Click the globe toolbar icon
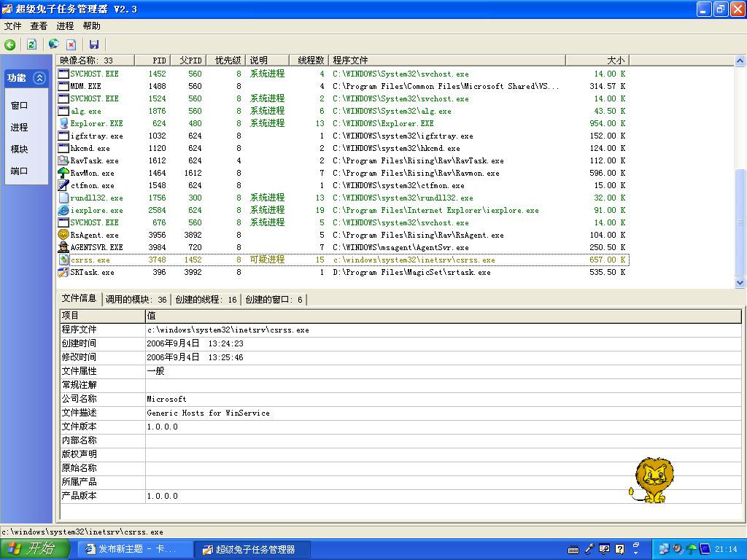The width and height of the screenshot is (747, 560). (x=53, y=44)
